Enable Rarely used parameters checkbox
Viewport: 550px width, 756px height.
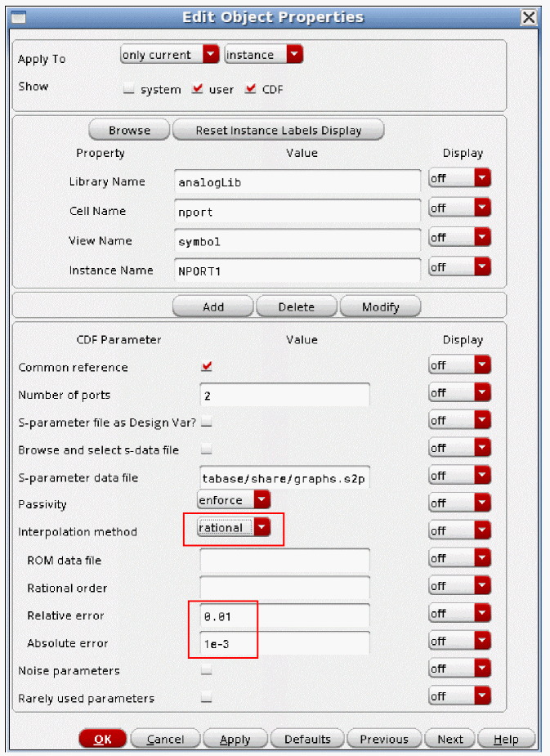206,697
